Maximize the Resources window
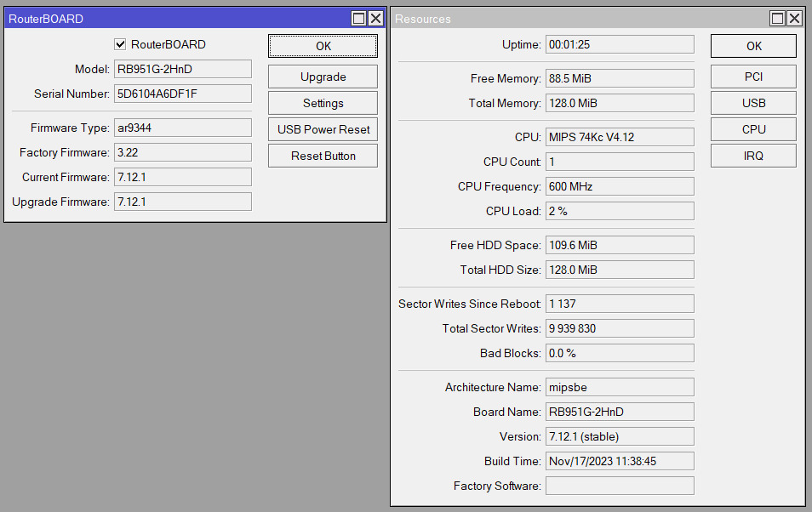The image size is (812, 512). (x=777, y=19)
